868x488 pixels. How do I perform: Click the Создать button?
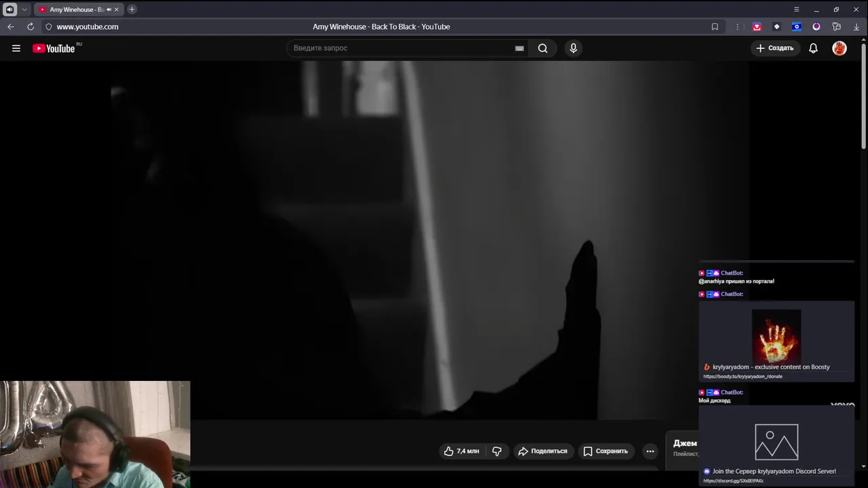click(775, 48)
